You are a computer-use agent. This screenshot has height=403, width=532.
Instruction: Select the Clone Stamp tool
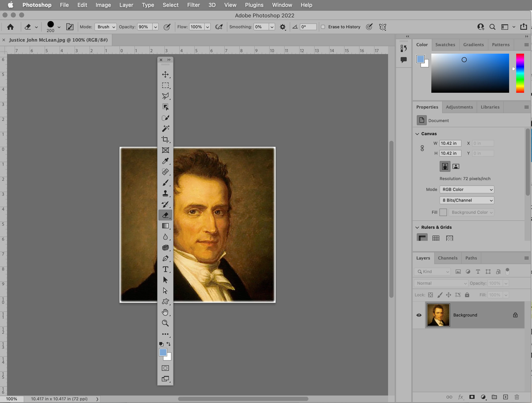tap(165, 193)
